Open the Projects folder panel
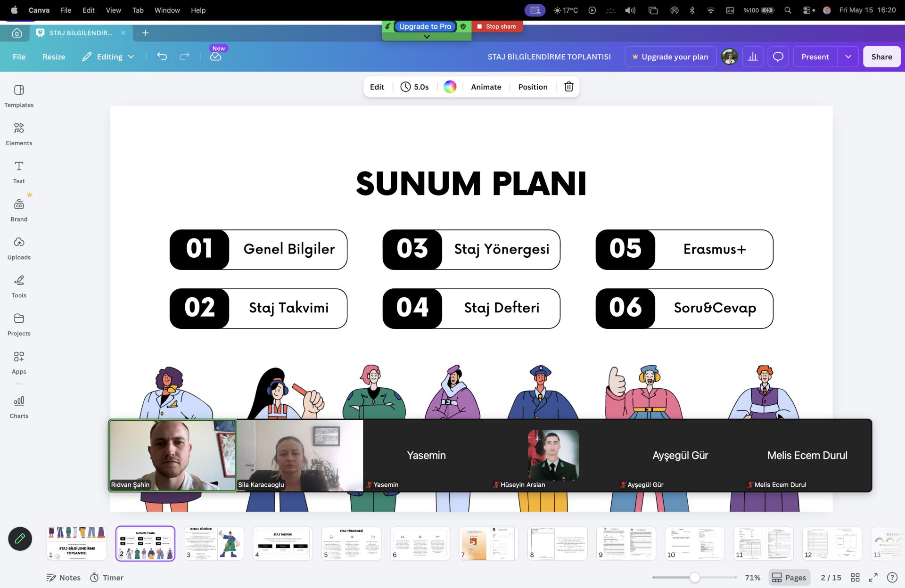Image resolution: width=905 pixels, height=588 pixels. (x=19, y=325)
